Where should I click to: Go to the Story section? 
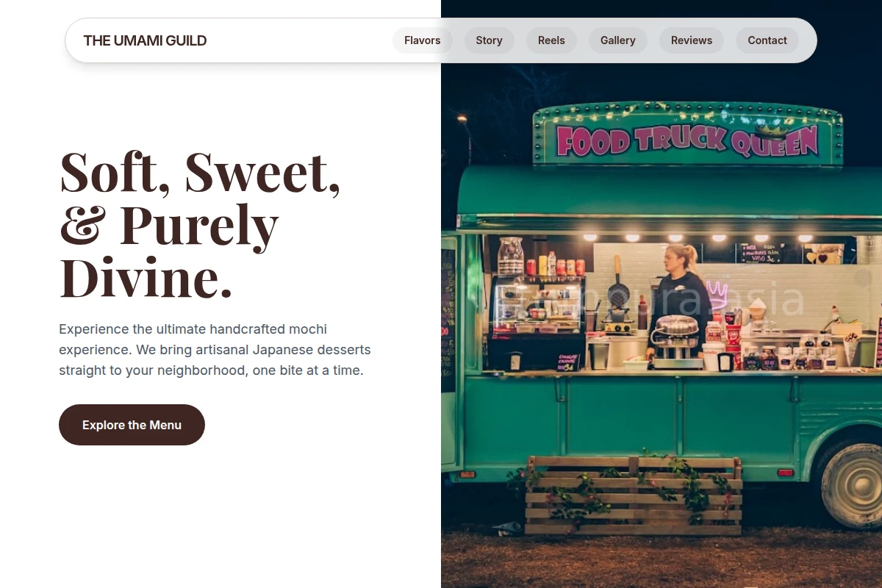[x=489, y=40]
